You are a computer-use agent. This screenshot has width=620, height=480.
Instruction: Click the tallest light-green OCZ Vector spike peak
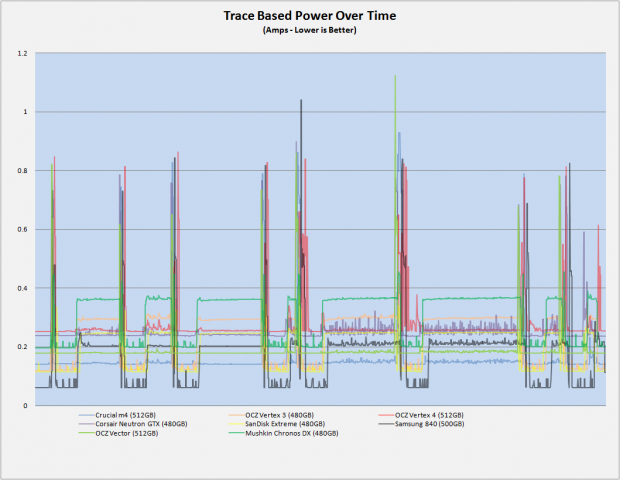point(395,76)
